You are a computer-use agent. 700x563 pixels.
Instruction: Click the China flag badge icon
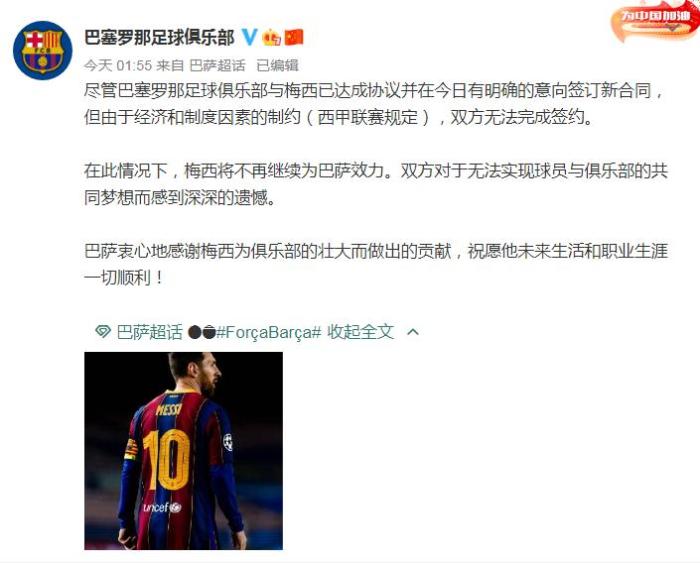coord(294,37)
